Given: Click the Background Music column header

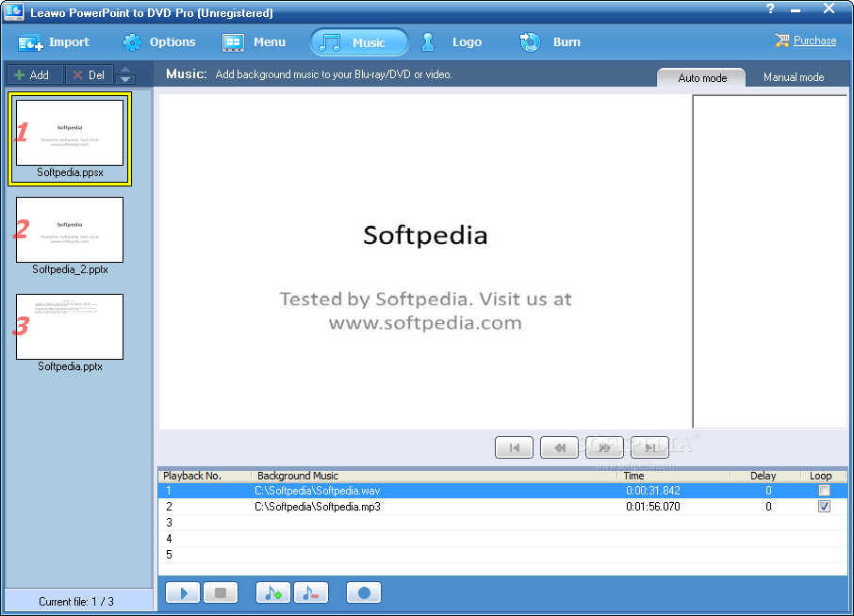Looking at the screenshot, I should click(435, 476).
